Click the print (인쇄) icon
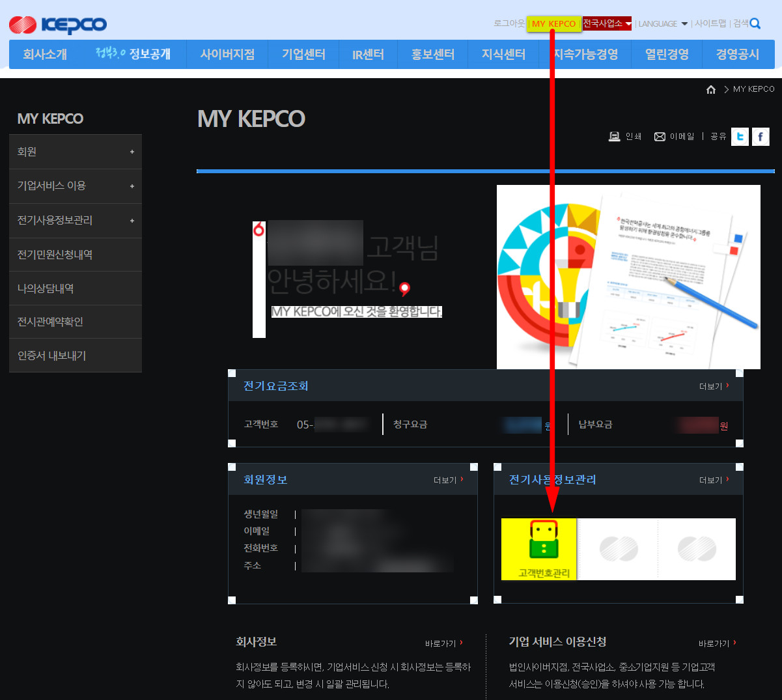 tap(614, 136)
